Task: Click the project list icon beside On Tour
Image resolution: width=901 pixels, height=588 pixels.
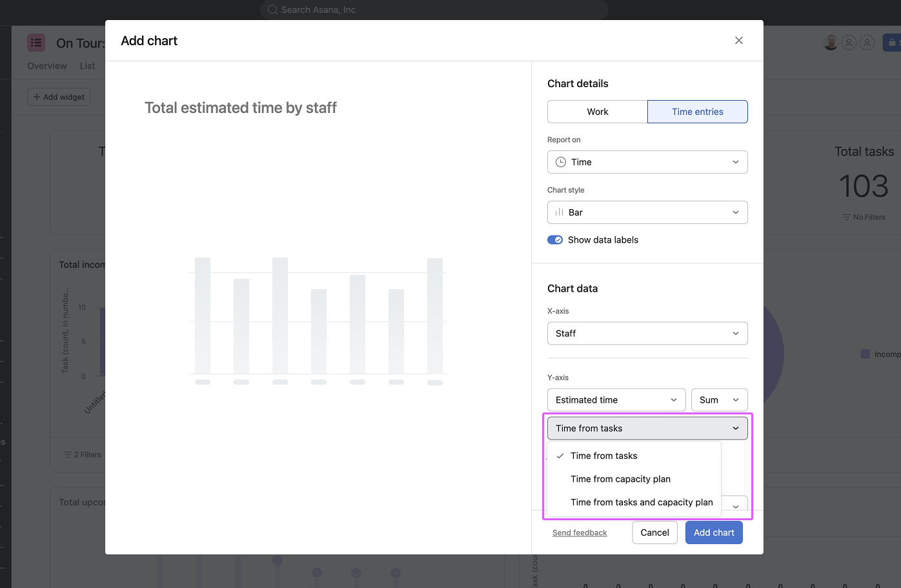Action: pyautogui.click(x=36, y=43)
